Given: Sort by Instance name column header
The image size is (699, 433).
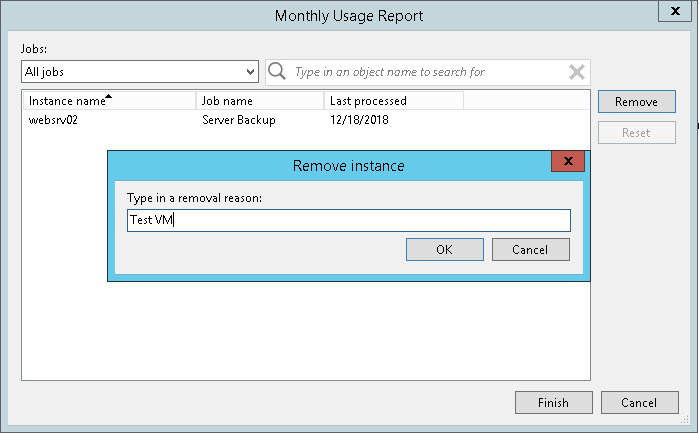Looking at the screenshot, I should tap(110, 101).
